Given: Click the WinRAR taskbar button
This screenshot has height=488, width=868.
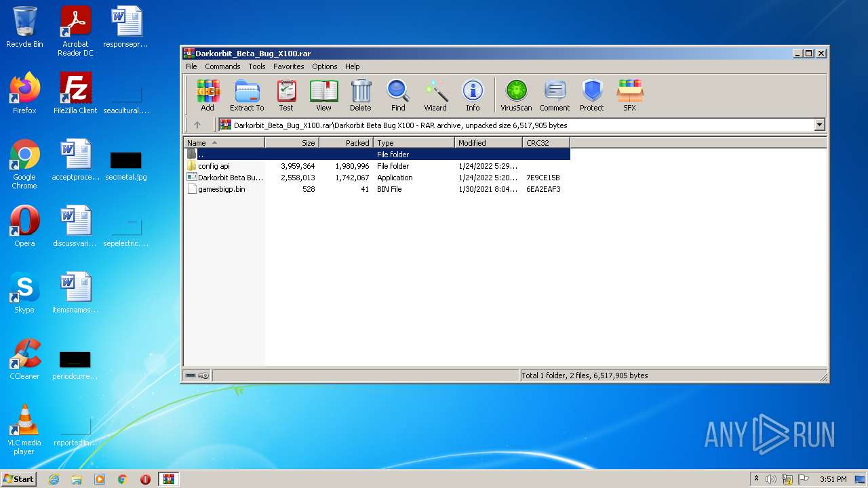Looking at the screenshot, I should point(168,479).
